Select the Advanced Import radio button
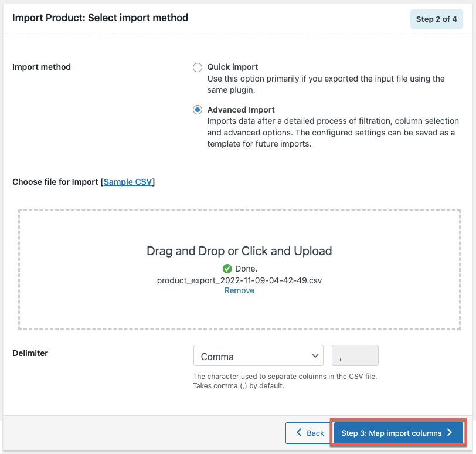This screenshot has height=454, width=476. coord(198,110)
